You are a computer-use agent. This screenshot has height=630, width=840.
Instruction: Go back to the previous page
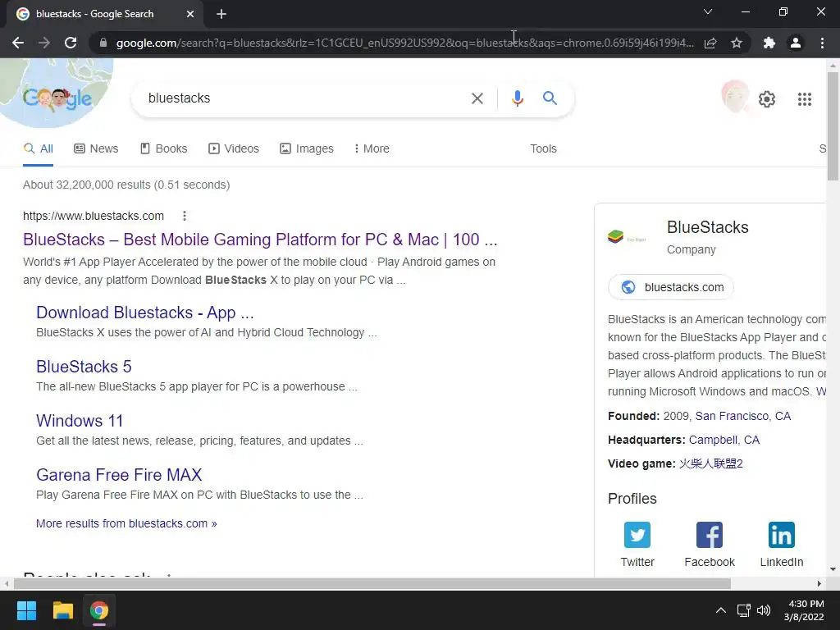[x=18, y=43]
